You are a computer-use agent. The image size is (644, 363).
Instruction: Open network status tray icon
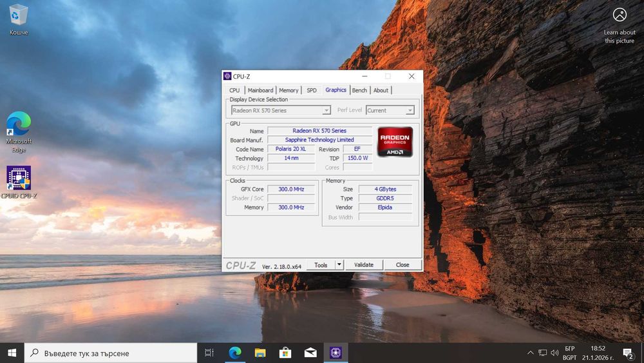pyautogui.click(x=542, y=353)
